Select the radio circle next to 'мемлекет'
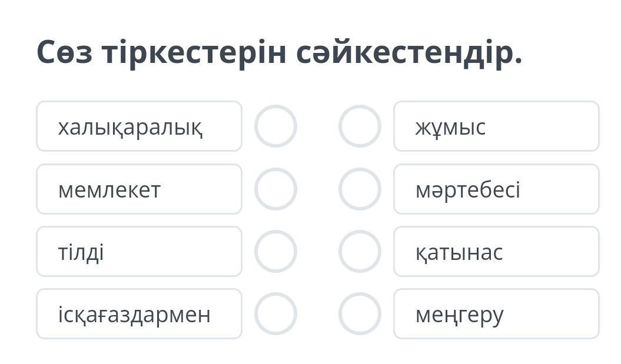The image size is (621, 364). click(x=275, y=189)
